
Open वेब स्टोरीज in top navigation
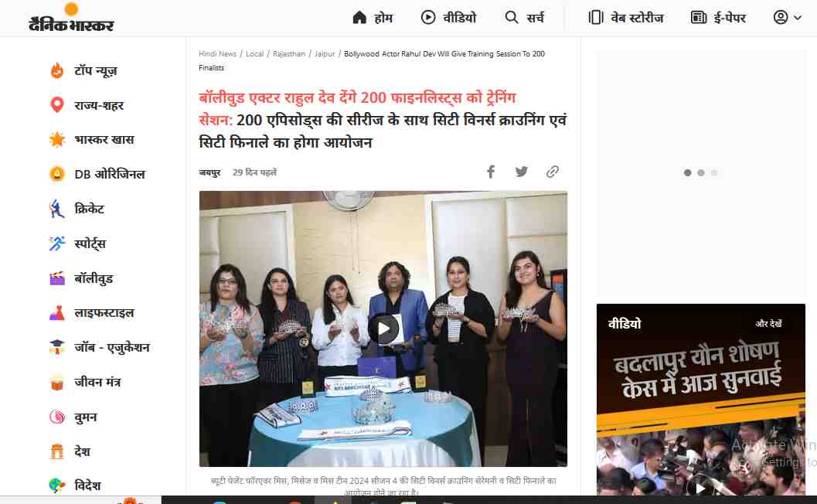(626, 18)
